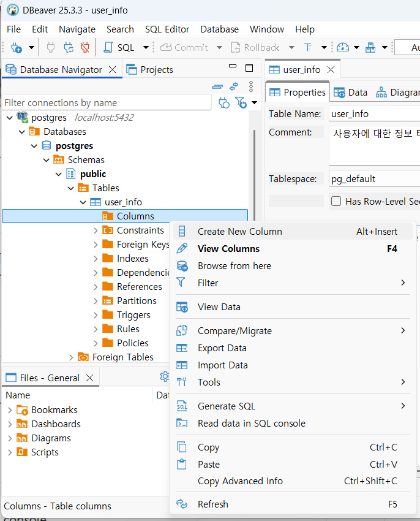Choose Export Data in context menu
Screen dimensions: 420x521
[x=293, y=348]
